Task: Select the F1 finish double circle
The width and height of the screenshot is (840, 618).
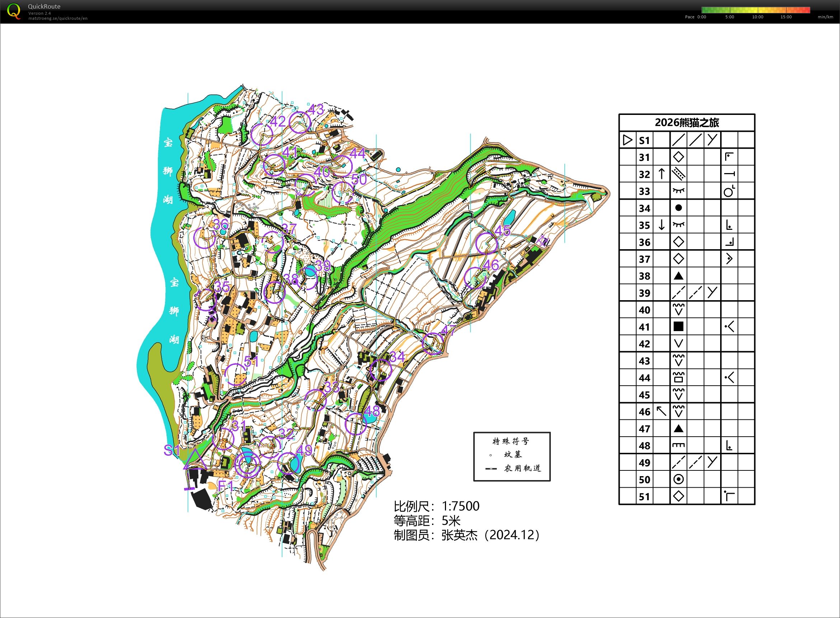Action: (x=248, y=465)
